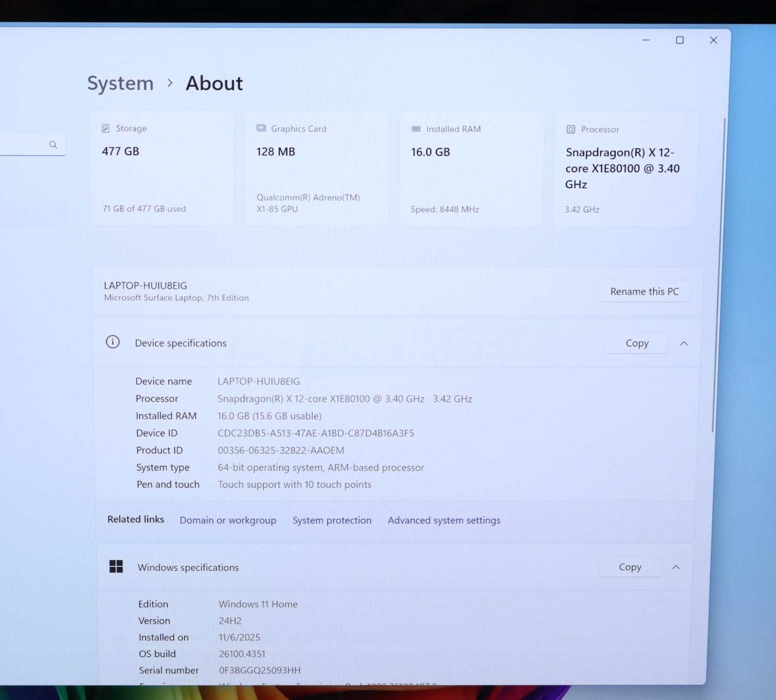Click the Storage drive icon
The width and height of the screenshot is (776, 700).
pos(105,128)
